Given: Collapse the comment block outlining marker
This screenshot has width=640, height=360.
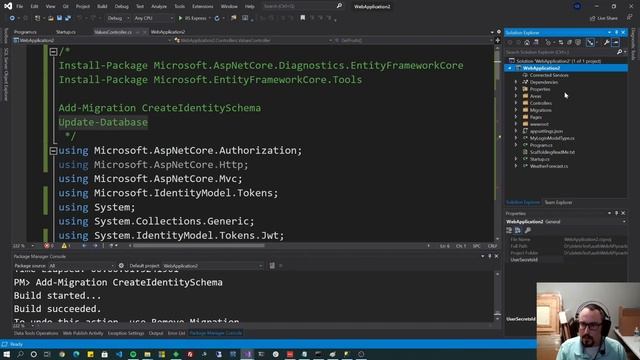Looking at the screenshot, I should 53,52.
